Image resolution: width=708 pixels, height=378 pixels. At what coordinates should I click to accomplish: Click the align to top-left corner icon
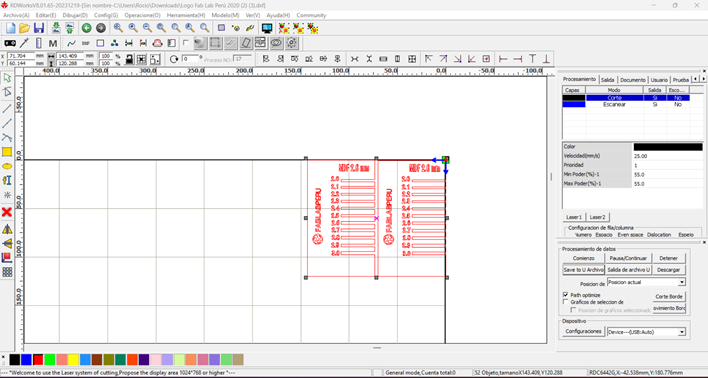click(429, 59)
